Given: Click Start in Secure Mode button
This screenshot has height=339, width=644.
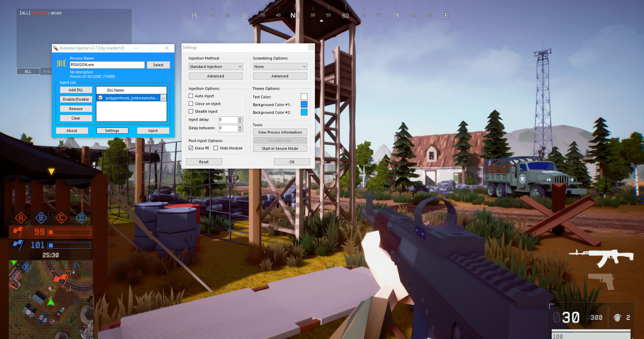Looking at the screenshot, I should [x=280, y=148].
